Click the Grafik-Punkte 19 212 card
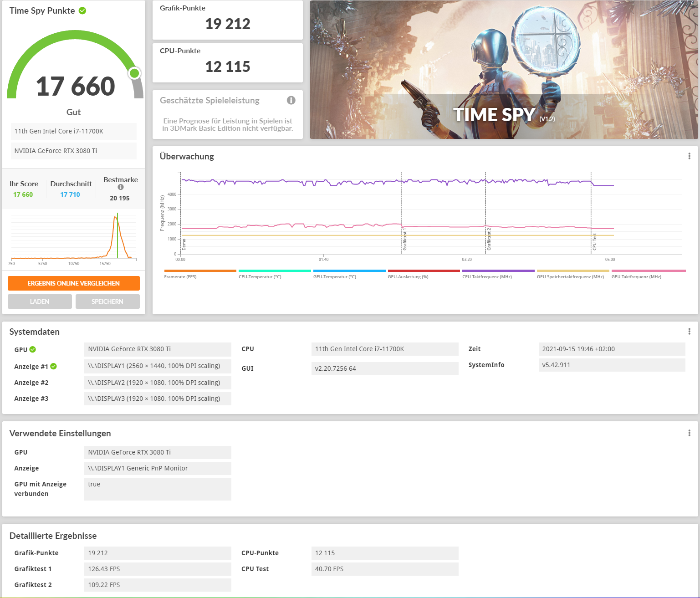Image resolution: width=700 pixels, height=598 pixels. point(228,20)
